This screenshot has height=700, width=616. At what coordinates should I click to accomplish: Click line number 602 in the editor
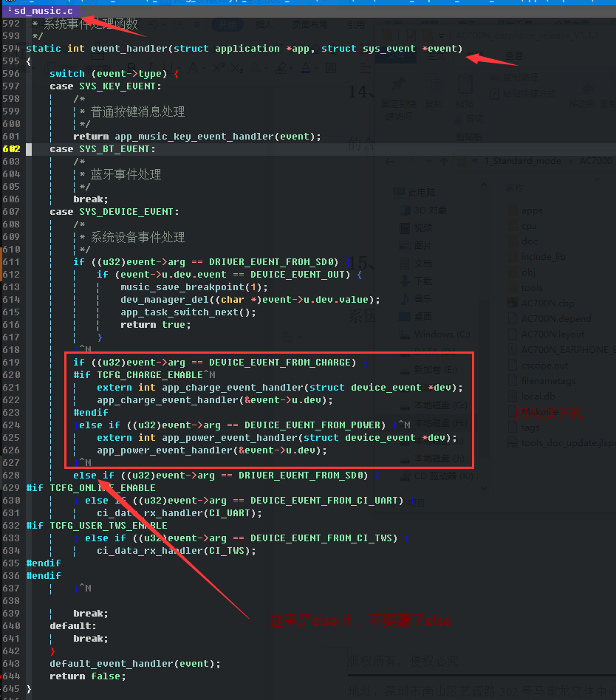tap(11, 149)
